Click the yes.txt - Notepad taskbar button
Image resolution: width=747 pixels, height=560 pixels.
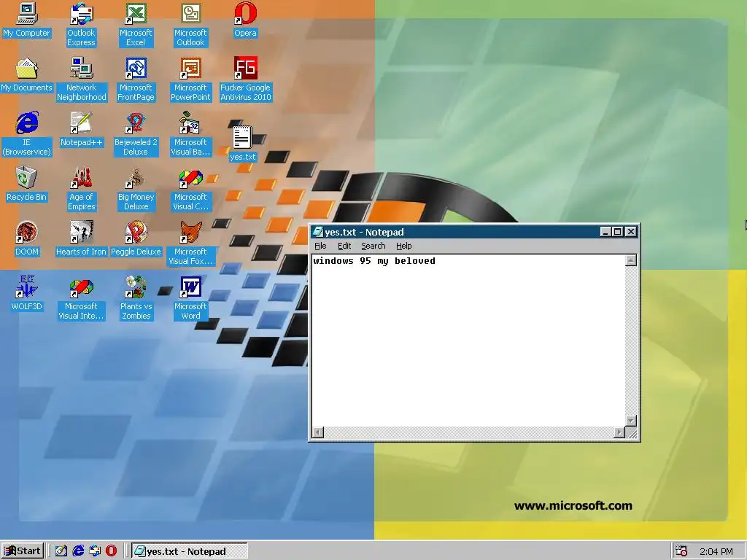pos(189,551)
